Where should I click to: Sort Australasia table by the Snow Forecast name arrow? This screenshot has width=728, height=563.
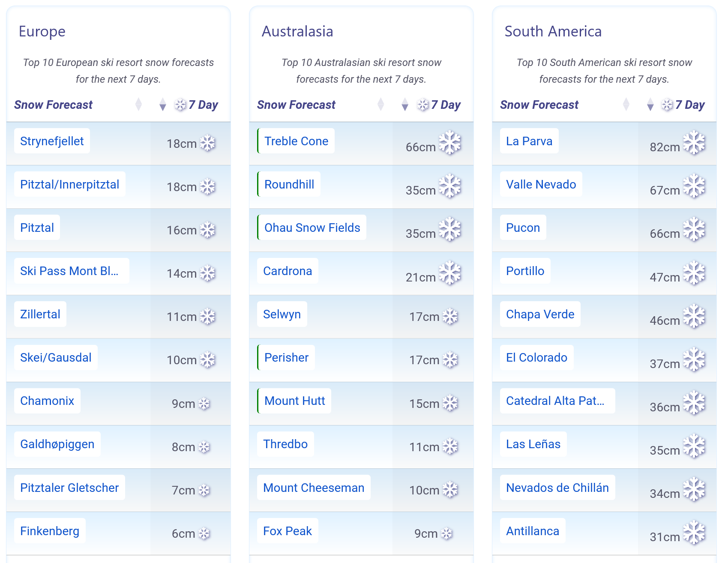[380, 104]
